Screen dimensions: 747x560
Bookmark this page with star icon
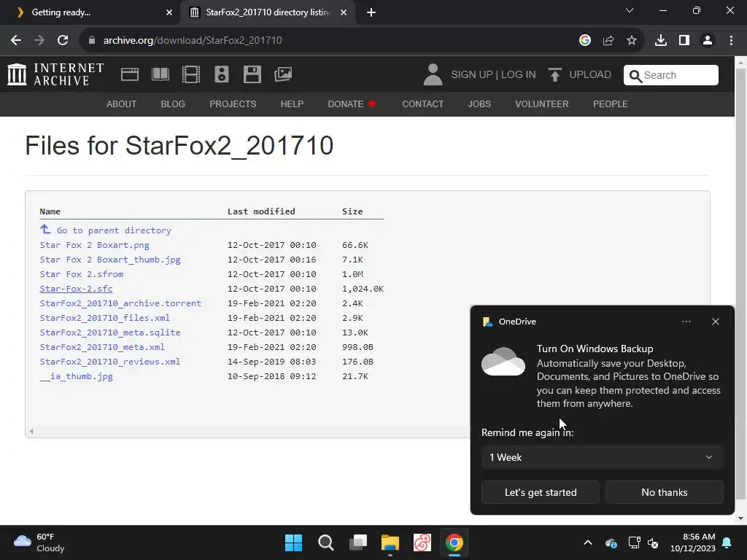click(x=632, y=41)
